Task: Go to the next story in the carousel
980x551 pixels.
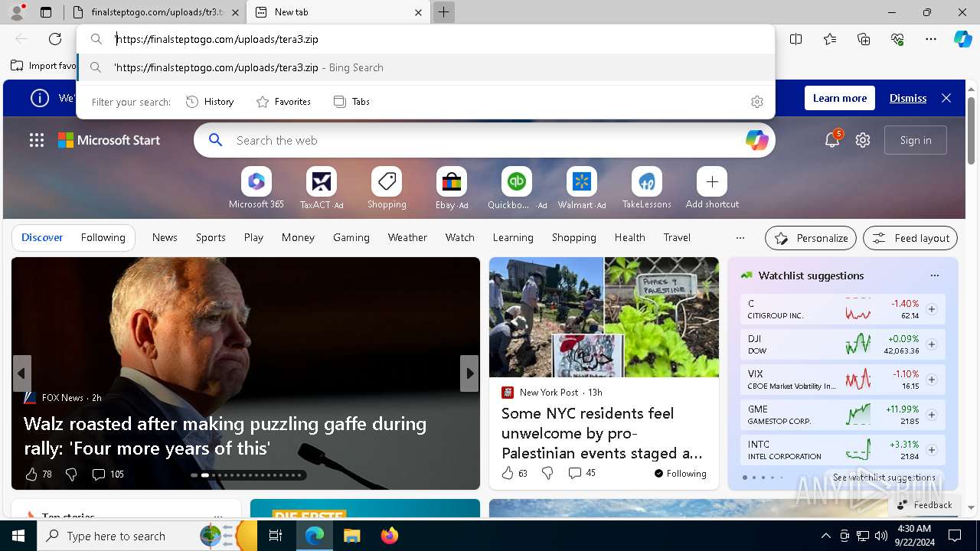Action: pos(469,373)
